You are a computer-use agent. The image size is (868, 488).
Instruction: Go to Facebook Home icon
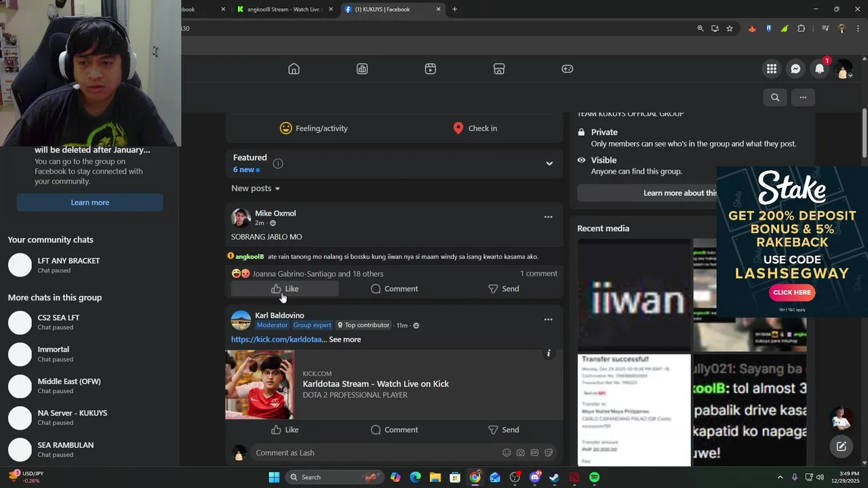coord(294,68)
